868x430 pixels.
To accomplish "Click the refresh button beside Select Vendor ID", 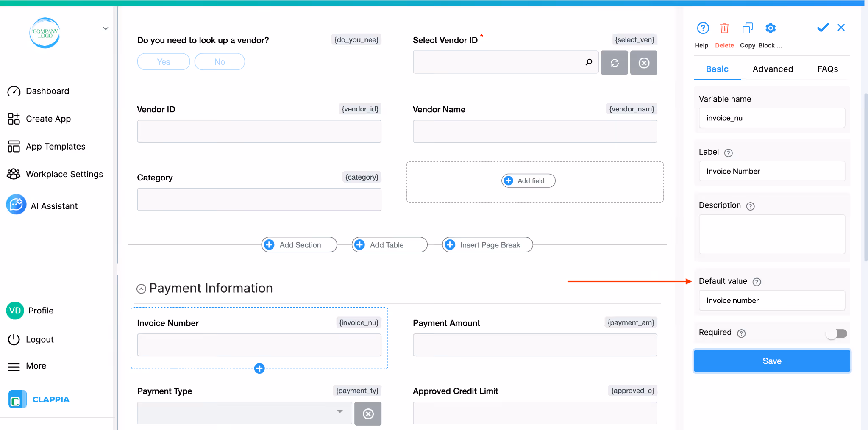I will pyautogui.click(x=615, y=63).
